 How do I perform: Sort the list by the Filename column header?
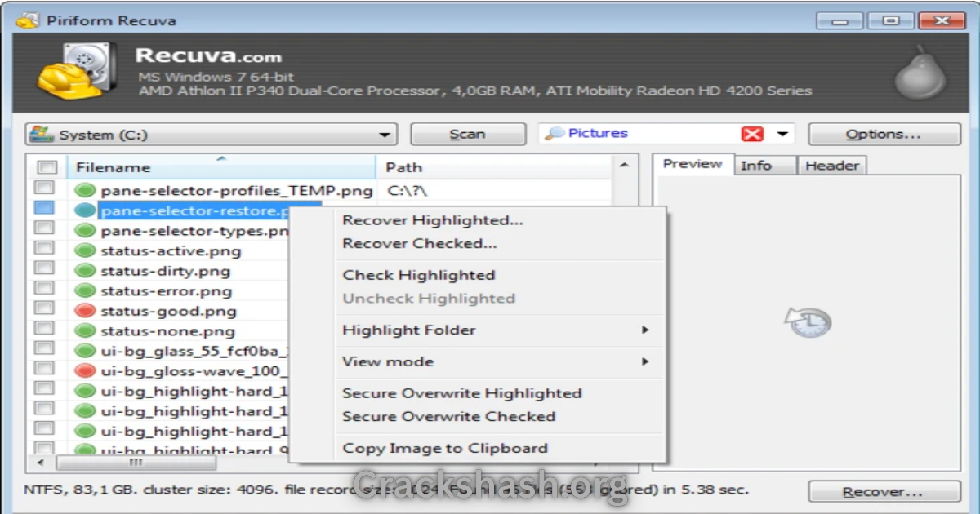click(x=221, y=166)
